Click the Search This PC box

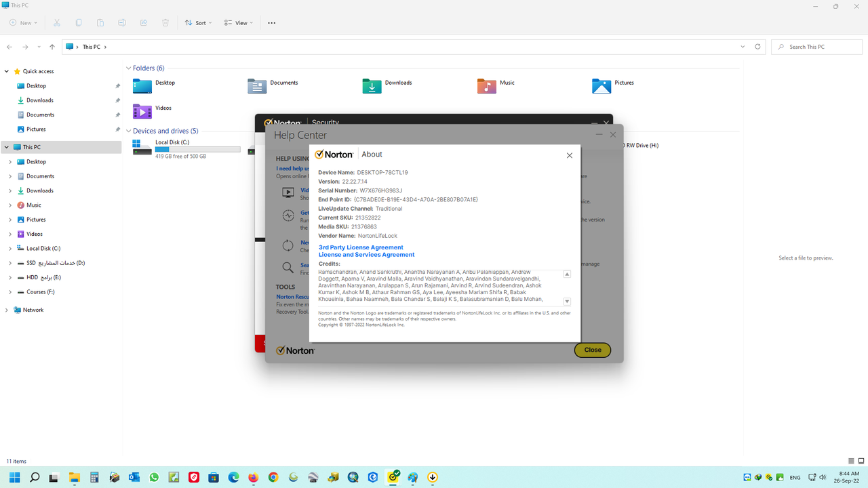pos(816,47)
